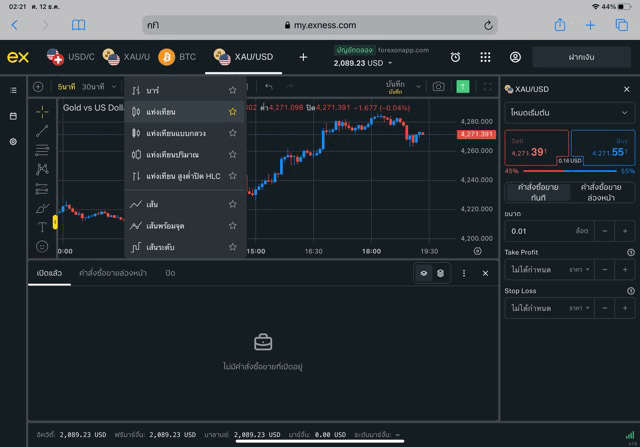Viewport: 640px width, 447px height.
Task: Favorite the บาร์ (Bars) chart type star
Action: point(232,91)
